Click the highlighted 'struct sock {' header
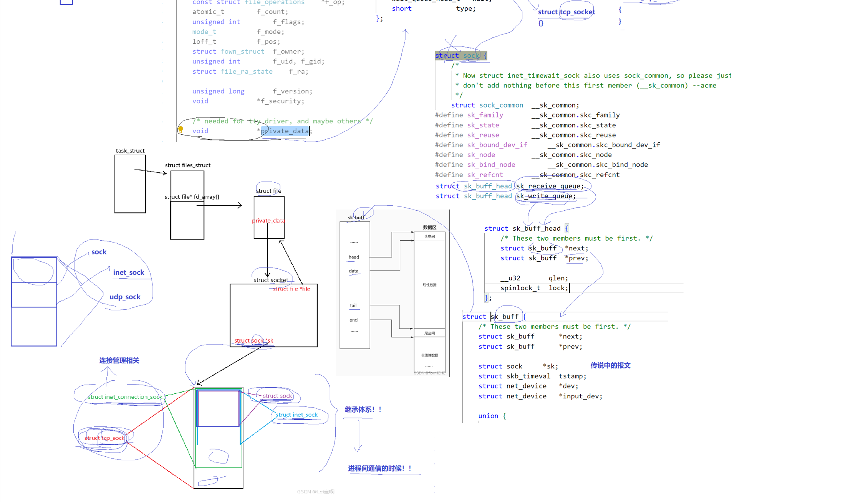The image size is (868, 502). click(461, 56)
